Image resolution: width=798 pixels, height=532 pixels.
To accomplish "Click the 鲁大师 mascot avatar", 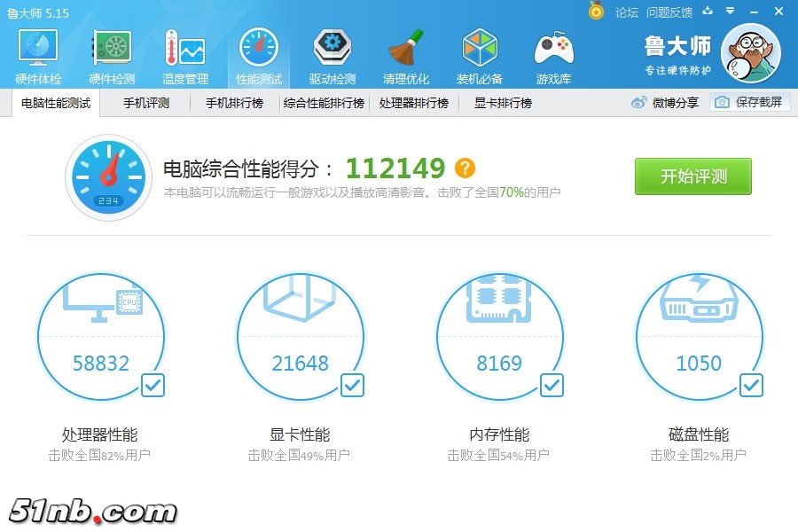I will 751,53.
